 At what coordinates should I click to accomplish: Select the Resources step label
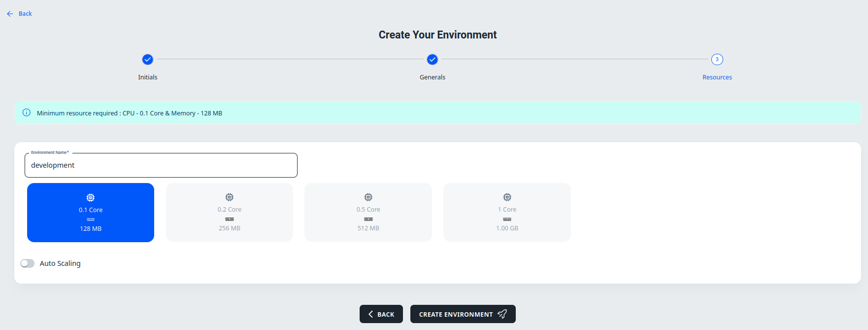(717, 77)
